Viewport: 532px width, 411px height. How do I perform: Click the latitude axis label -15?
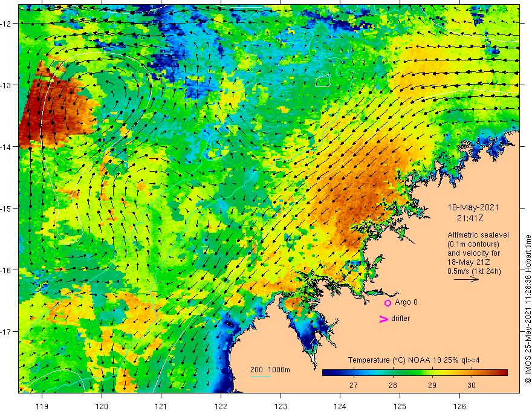pos(6,208)
